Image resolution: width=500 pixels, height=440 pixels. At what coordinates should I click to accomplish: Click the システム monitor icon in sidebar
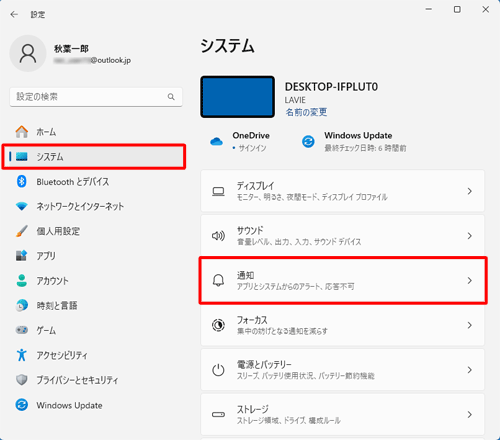(x=22, y=156)
